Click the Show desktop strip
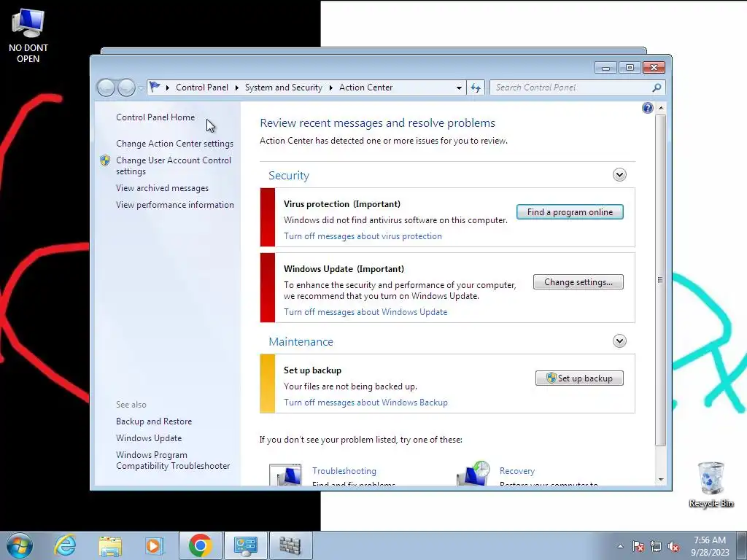747x560 pixels. [742, 545]
